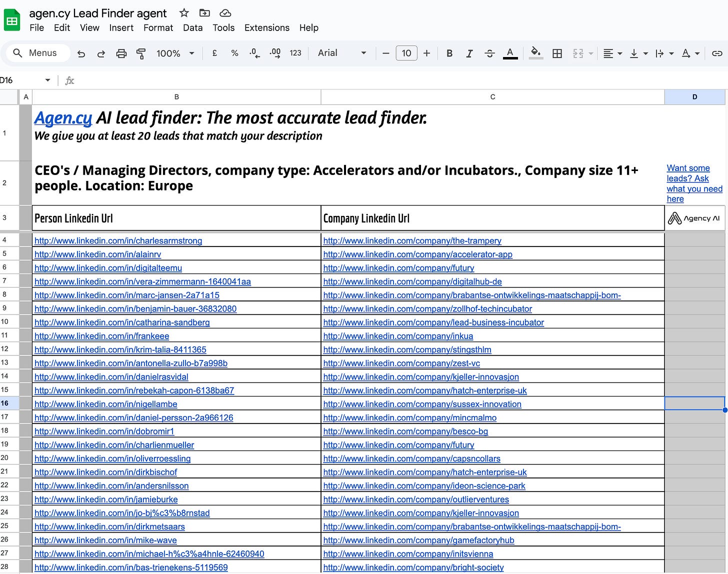This screenshot has height=574, width=728.
Task: Decrease decimal places
Action: pyautogui.click(x=254, y=53)
